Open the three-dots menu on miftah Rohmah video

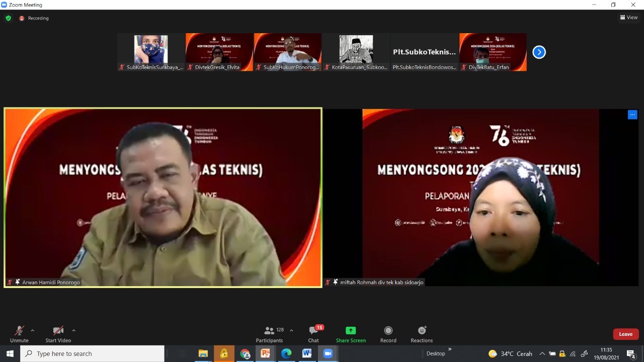click(x=632, y=115)
